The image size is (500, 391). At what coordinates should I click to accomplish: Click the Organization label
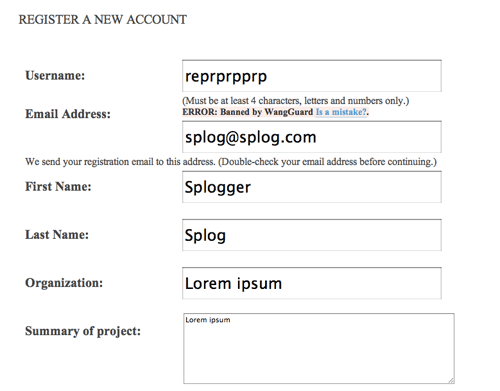click(64, 283)
